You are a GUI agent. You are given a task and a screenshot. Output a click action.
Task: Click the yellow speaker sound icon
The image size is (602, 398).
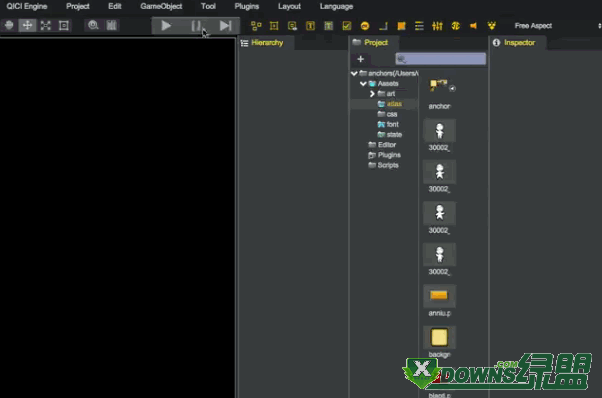473,26
